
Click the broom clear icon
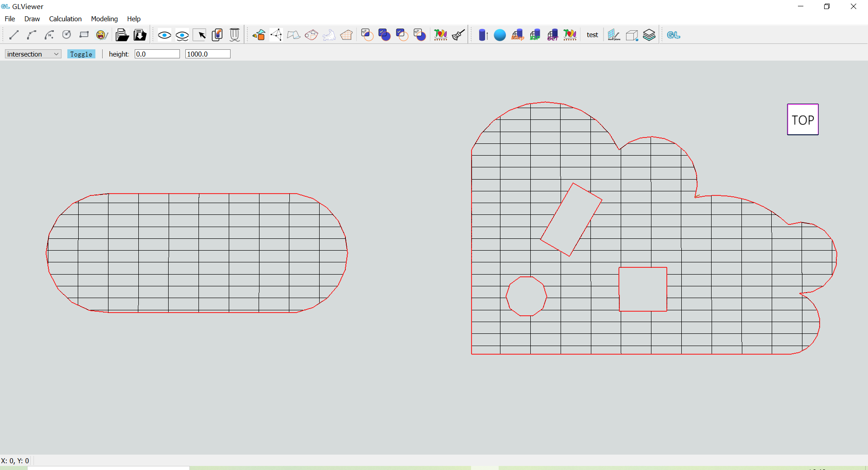tap(458, 35)
